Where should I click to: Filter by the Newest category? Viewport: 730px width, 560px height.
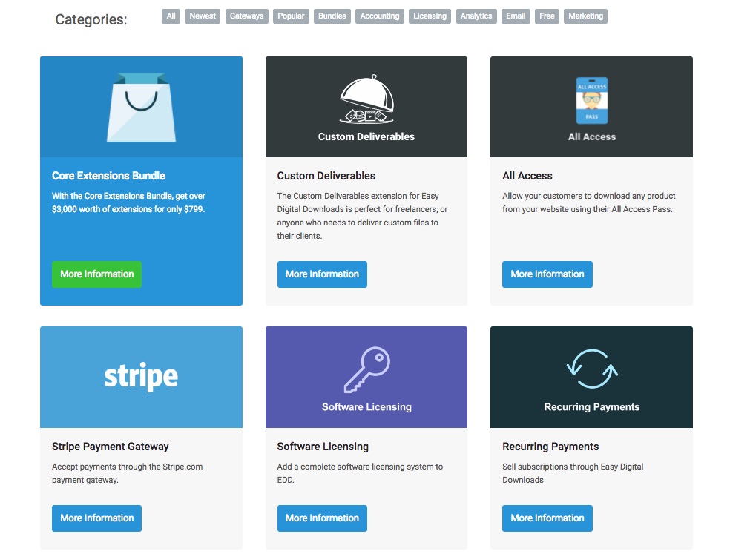click(x=203, y=16)
